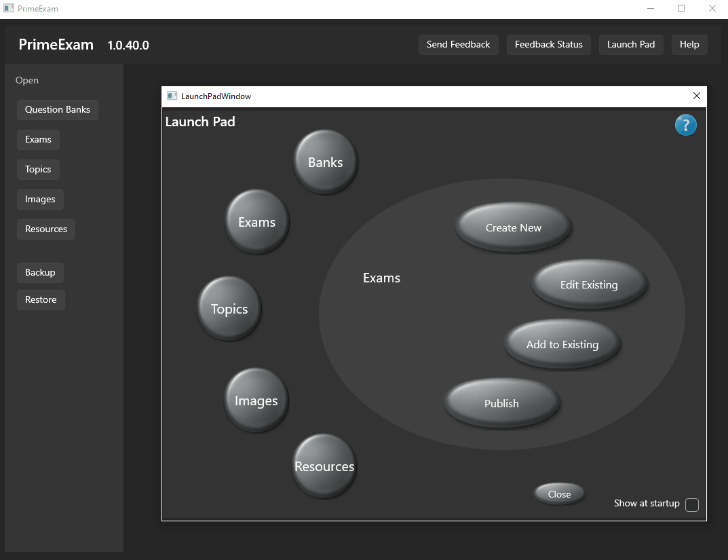
Task: Click the Restore sidebar button
Action: [x=41, y=299]
